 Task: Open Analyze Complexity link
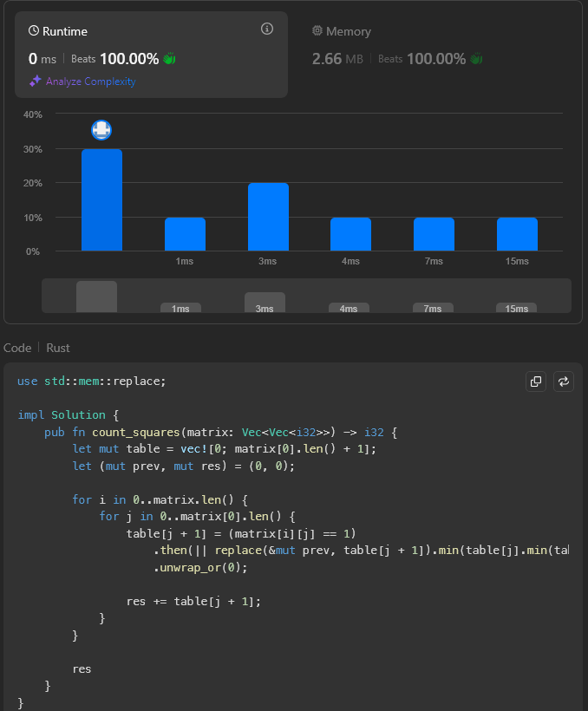[90, 82]
